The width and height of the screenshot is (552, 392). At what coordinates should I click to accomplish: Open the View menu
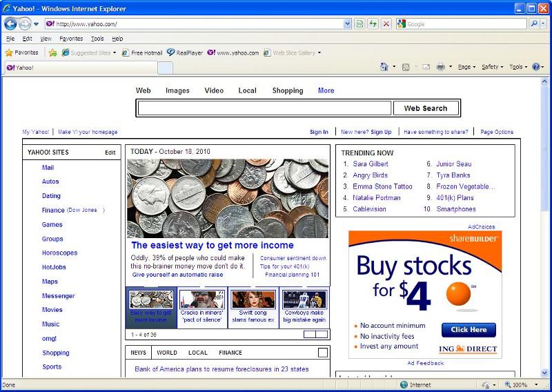[46, 39]
